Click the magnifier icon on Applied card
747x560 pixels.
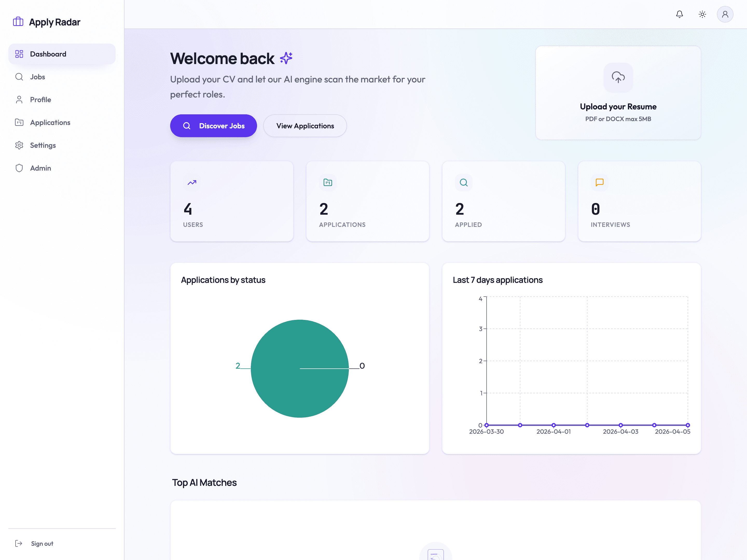click(x=464, y=183)
